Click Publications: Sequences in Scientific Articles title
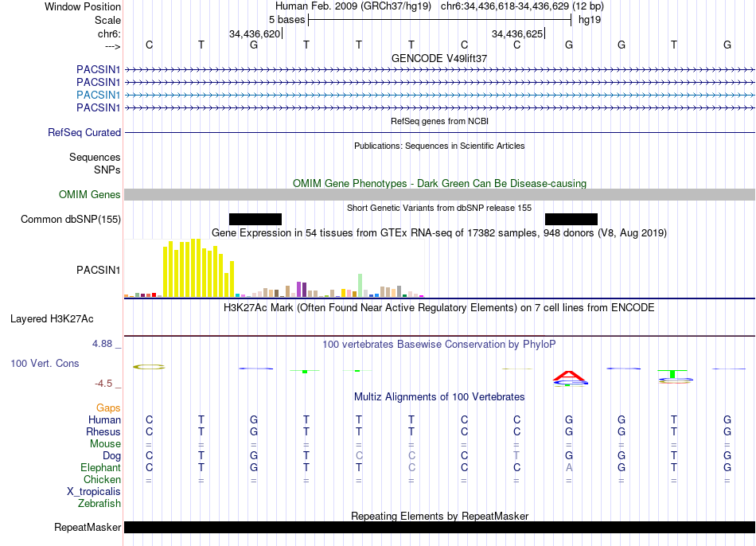Viewport: 756px width, 546px height. coord(439,146)
